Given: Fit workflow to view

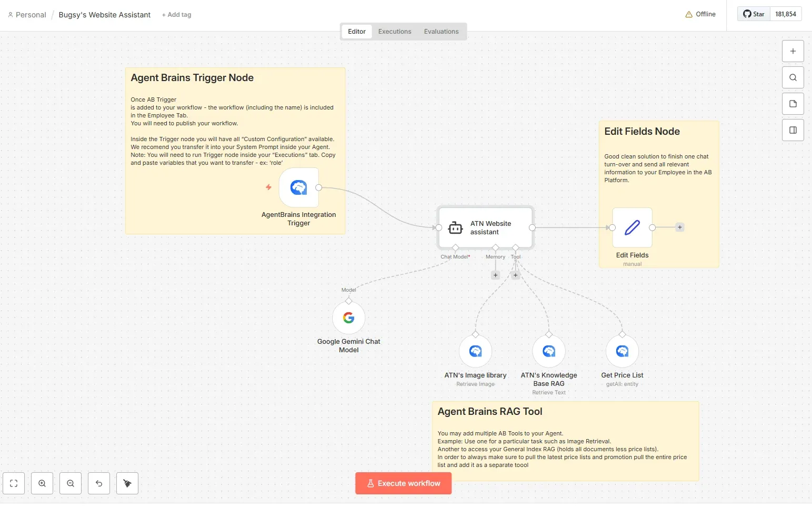Looking at the screenshot, I should tap(14, 483).
